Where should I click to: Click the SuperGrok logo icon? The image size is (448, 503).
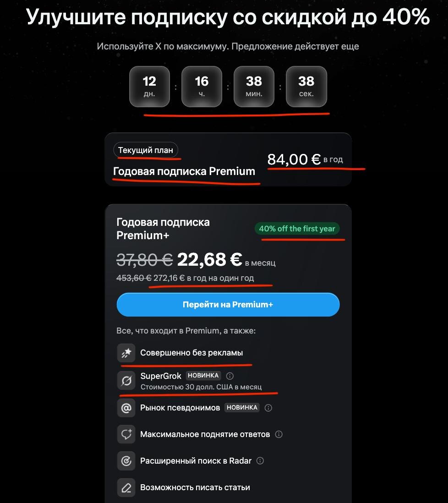(126, 380)
